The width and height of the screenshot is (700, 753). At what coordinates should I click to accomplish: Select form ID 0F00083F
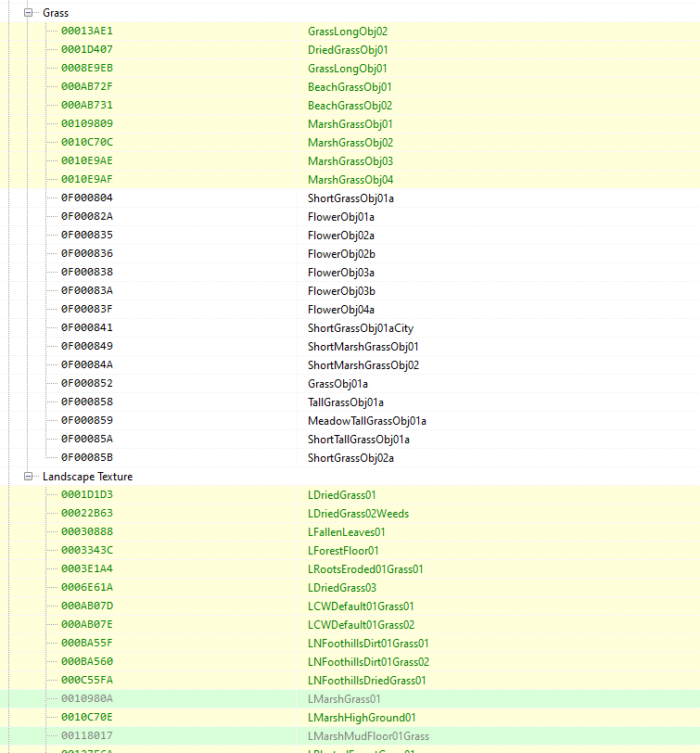point(87,310)
